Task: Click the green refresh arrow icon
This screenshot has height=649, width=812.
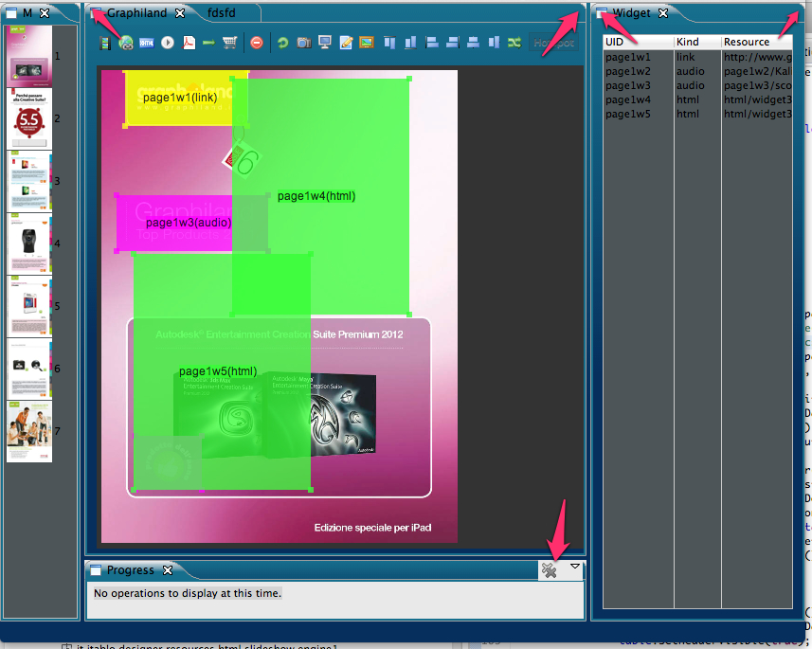Action: 282,43
